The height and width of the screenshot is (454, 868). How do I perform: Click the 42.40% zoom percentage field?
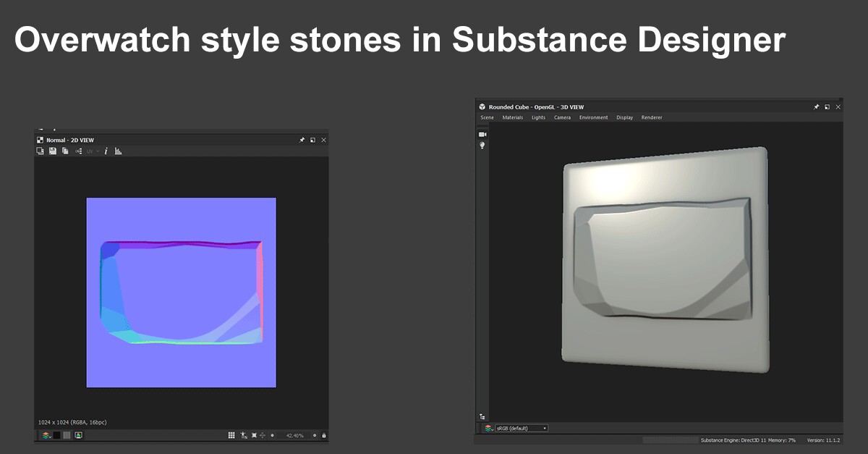pyautogui.click(x=294, y=435)
